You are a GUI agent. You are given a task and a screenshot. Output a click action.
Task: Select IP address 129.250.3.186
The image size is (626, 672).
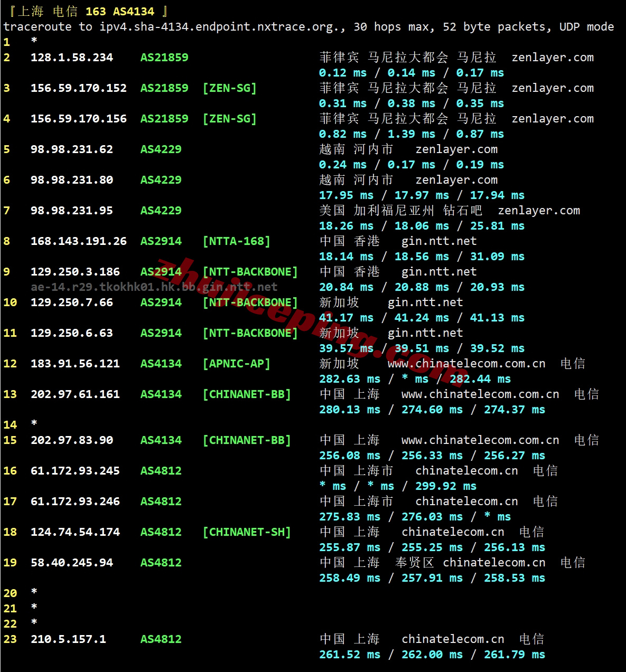coord(75,272)
